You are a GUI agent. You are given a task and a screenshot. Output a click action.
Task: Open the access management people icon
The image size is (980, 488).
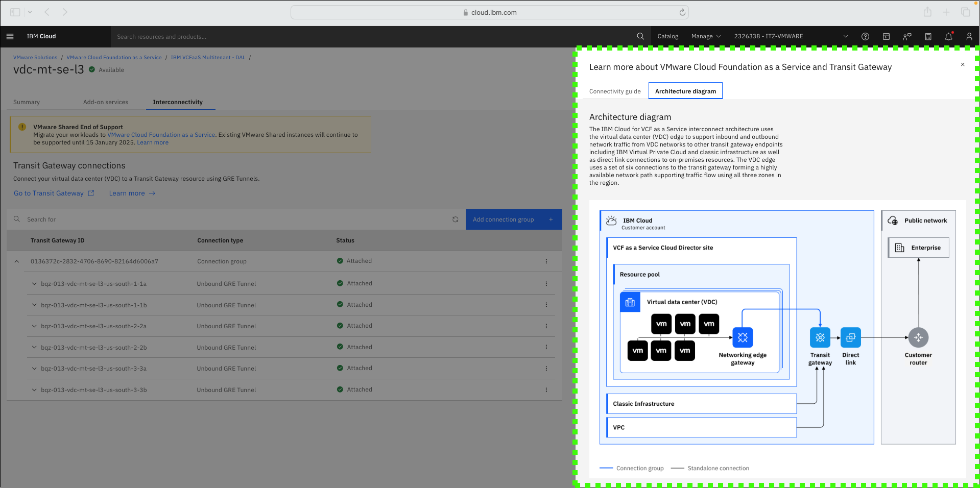tap(907, 36)
